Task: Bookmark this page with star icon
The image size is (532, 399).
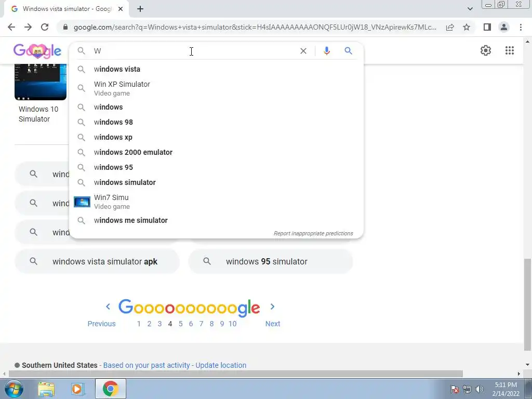Action: click(x=467, y=27)
